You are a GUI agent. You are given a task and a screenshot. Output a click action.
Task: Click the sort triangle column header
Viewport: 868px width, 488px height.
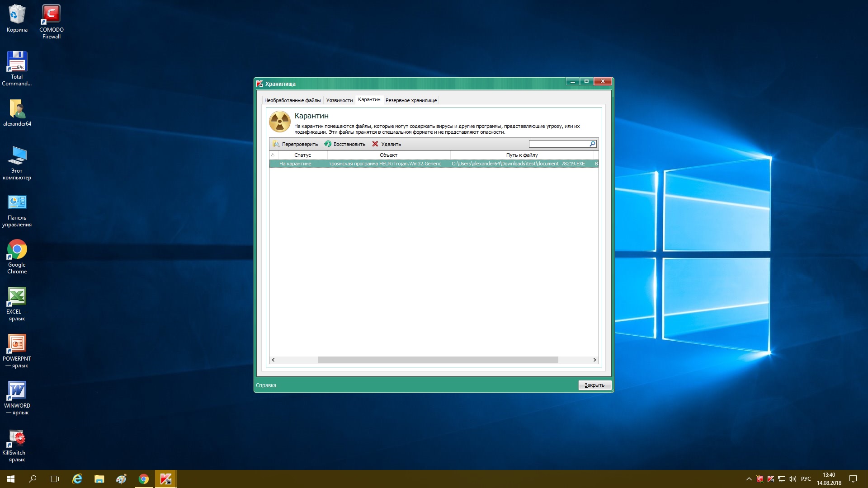click(273, 155)
